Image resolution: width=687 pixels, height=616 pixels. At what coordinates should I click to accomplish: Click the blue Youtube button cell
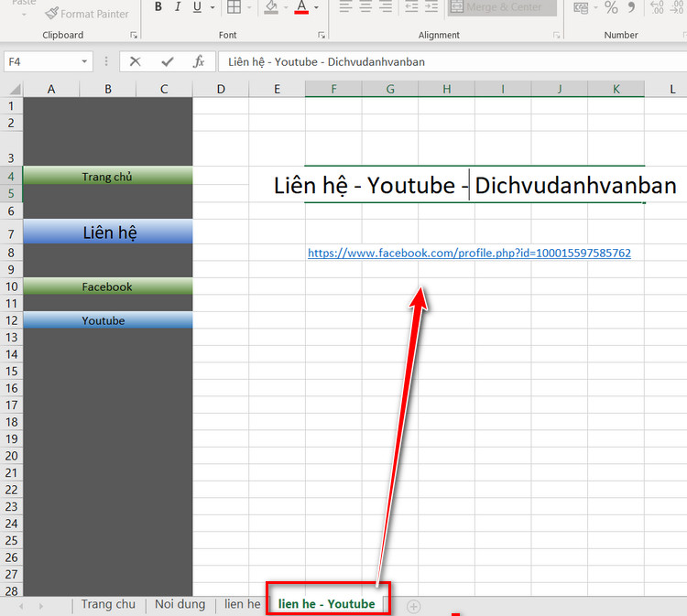click(108, 320)
